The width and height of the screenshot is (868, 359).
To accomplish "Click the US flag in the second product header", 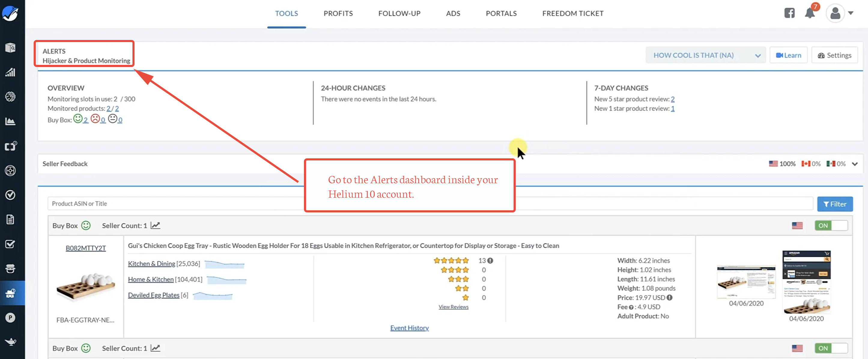I will tap(797, 348).
